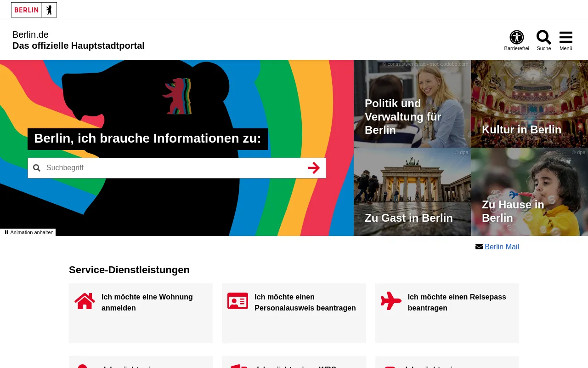This screenshot has height=368, width=588.
Task: Click the envelope icon next to Berlin Mail
Action: click(x=479, y=247)
